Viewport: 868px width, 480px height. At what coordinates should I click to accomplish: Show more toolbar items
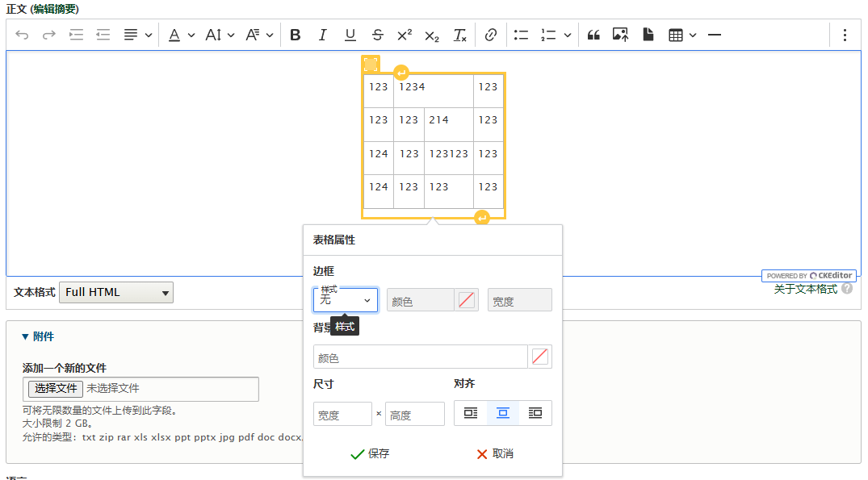pyautogui.click(x=845, y=35)
